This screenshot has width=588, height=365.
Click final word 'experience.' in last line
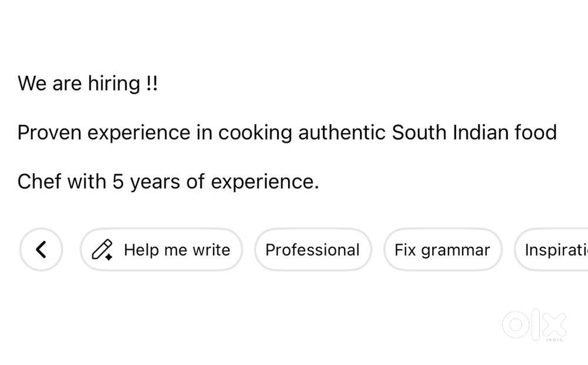tap(265, 182)
